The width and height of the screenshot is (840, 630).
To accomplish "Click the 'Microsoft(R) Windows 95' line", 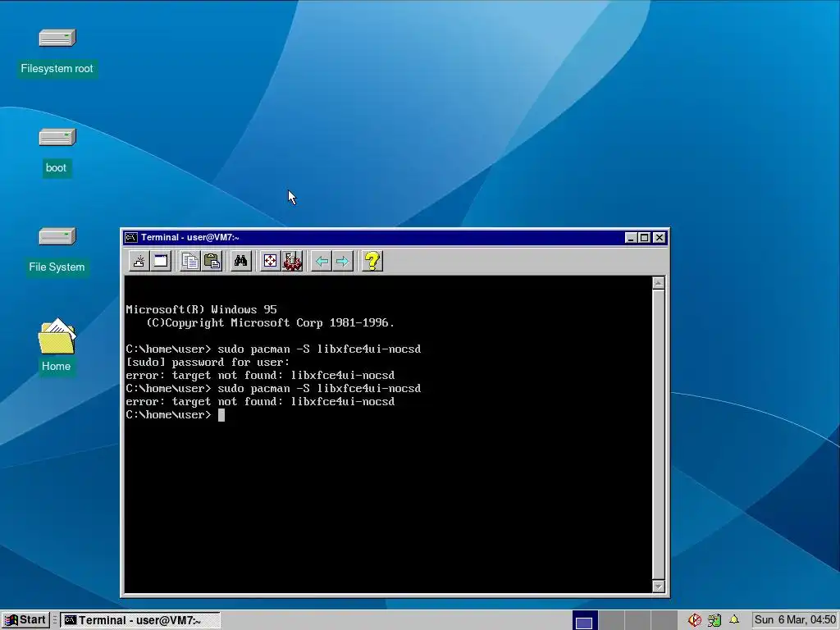I will [201, 309].
